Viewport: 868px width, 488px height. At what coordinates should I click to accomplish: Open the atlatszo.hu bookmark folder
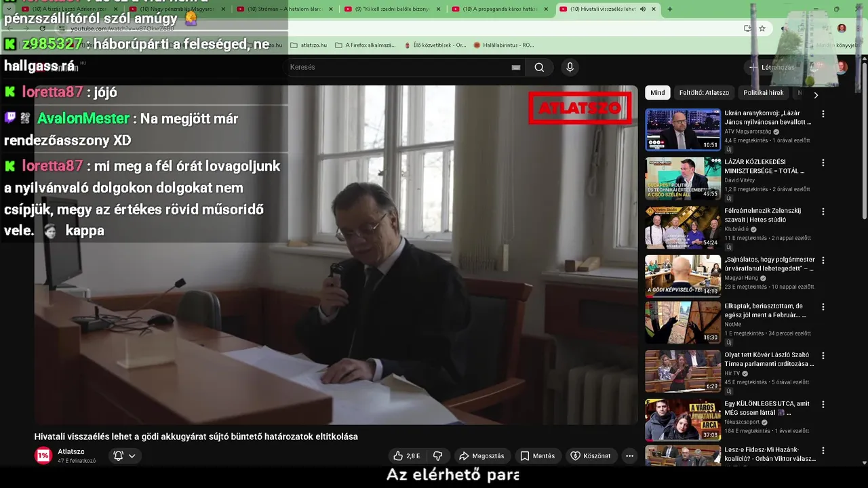[x=309, y=45]
